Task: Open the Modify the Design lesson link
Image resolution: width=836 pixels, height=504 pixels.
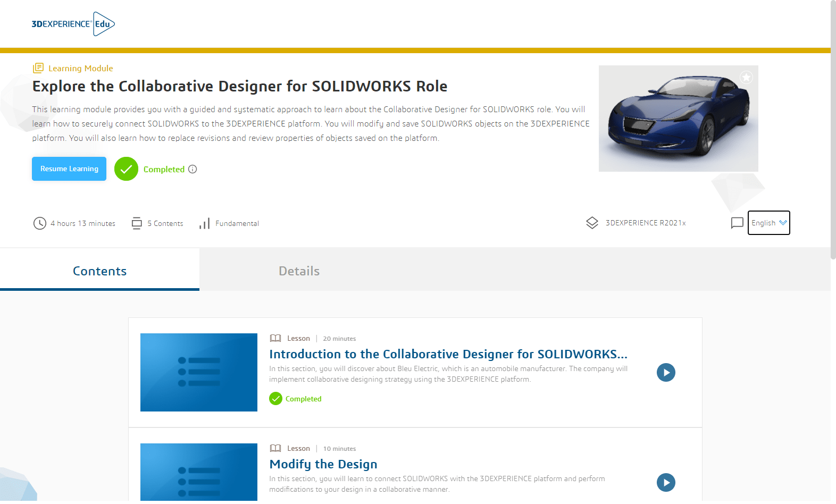Action: click(323, 464)
